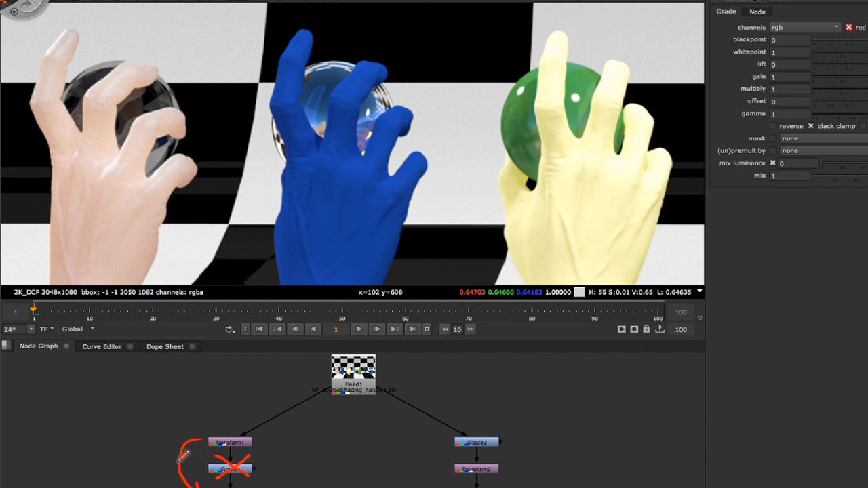The width and height of the screenshot is (868, 488).
Task: Edit the gain value field
Action: point(790,77)
